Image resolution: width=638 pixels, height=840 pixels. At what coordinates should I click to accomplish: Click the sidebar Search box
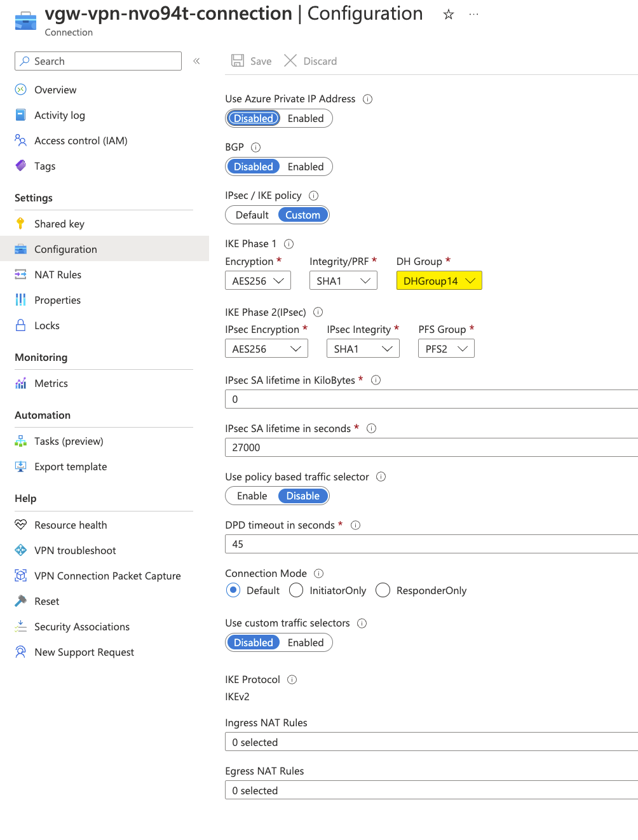pos(98,61)
